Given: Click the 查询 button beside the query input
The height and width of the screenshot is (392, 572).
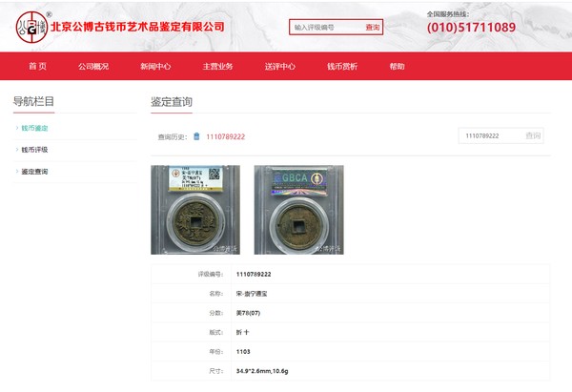Looking at the screenshot, I should (533, 135).
